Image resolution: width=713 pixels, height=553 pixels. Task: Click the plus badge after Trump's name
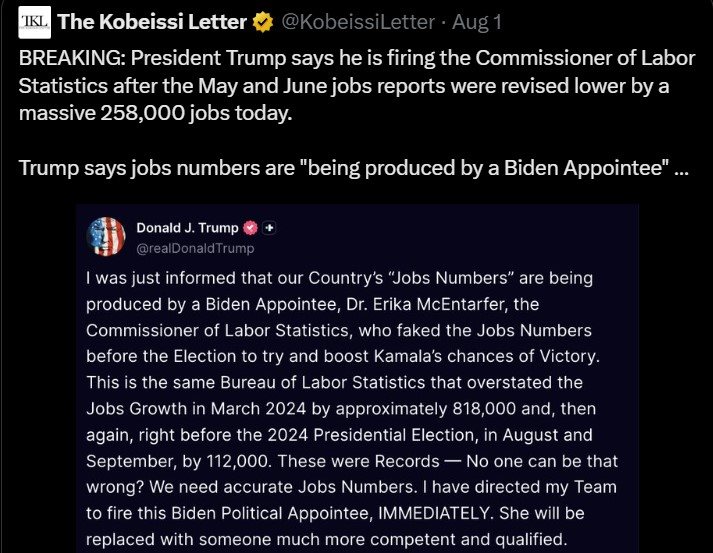(x=269, y=227)
